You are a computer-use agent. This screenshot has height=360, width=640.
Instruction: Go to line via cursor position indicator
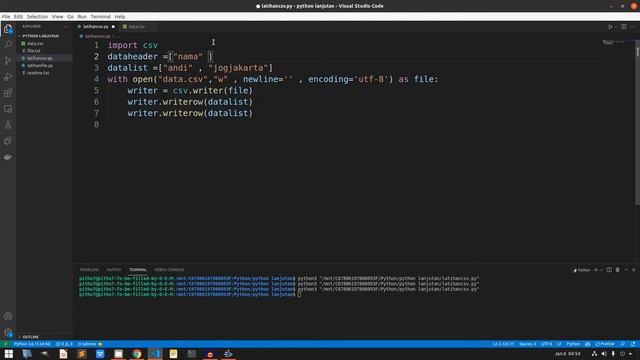(x=503, y=344)
